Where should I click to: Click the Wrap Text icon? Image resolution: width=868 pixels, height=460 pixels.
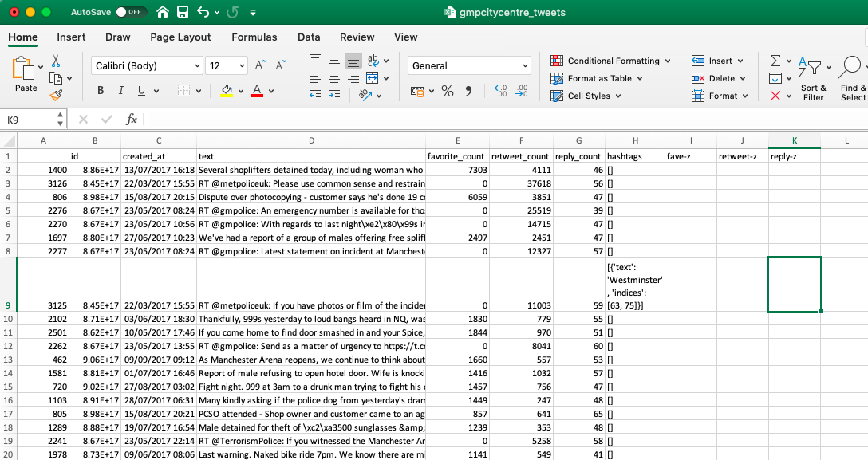[x=373, y=61]
